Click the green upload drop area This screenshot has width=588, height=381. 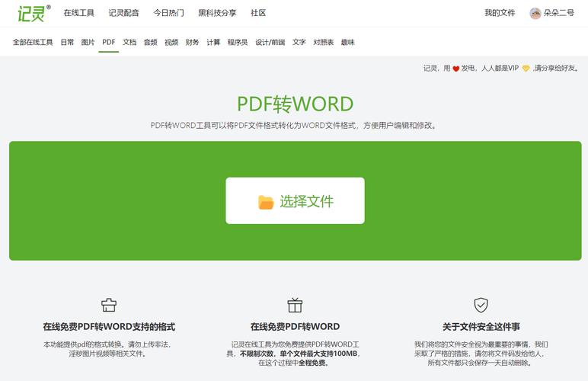coord(295,200)
